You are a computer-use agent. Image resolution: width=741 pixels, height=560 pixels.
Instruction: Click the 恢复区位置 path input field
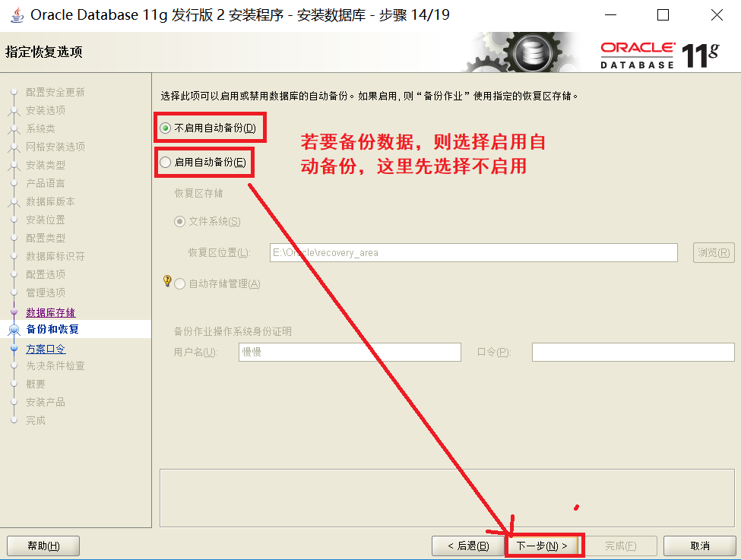point(473,253)
